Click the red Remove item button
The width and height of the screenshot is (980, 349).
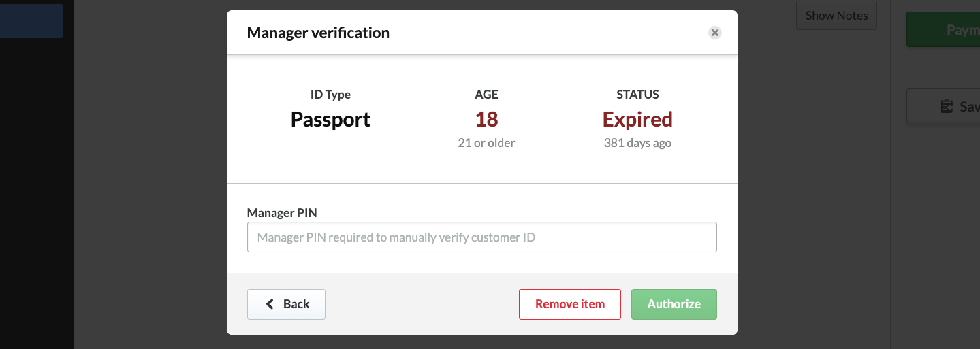coord(569,304)
